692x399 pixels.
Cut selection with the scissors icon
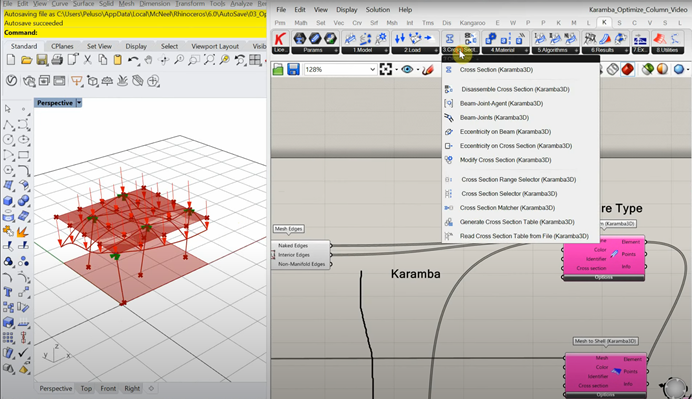click(87, 60)
